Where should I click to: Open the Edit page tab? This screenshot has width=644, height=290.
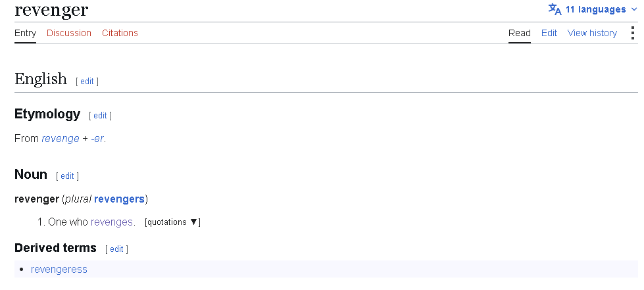pos(549,33)
